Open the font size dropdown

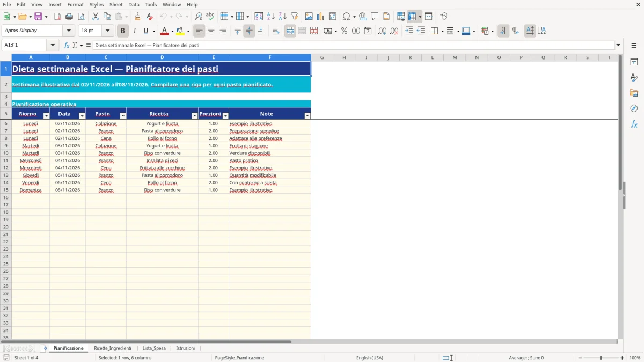107,31
